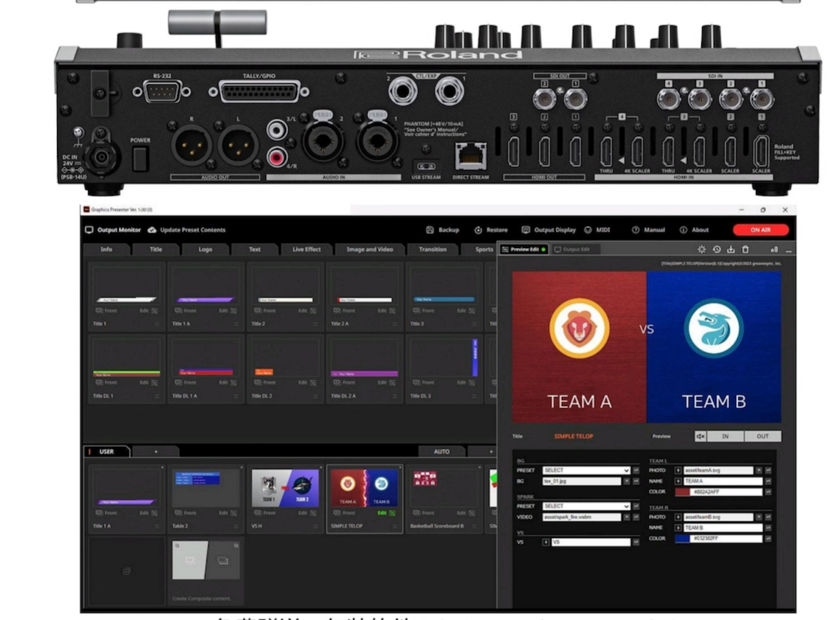Click the TEAM R color hex value field
840x620 pixels.
point(726,539)
